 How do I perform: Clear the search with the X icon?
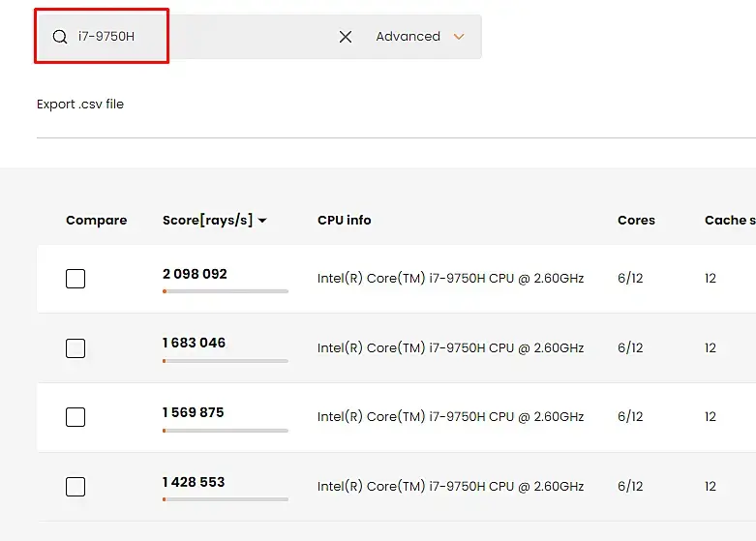(346, 37)
